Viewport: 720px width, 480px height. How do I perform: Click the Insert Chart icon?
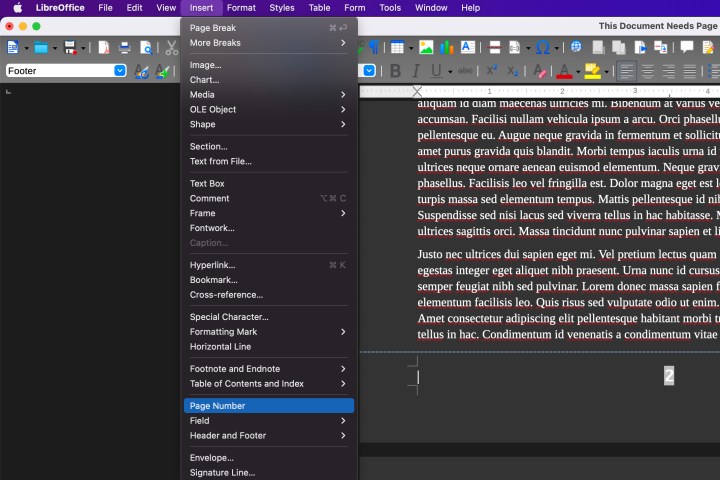[x=447, y=47]
